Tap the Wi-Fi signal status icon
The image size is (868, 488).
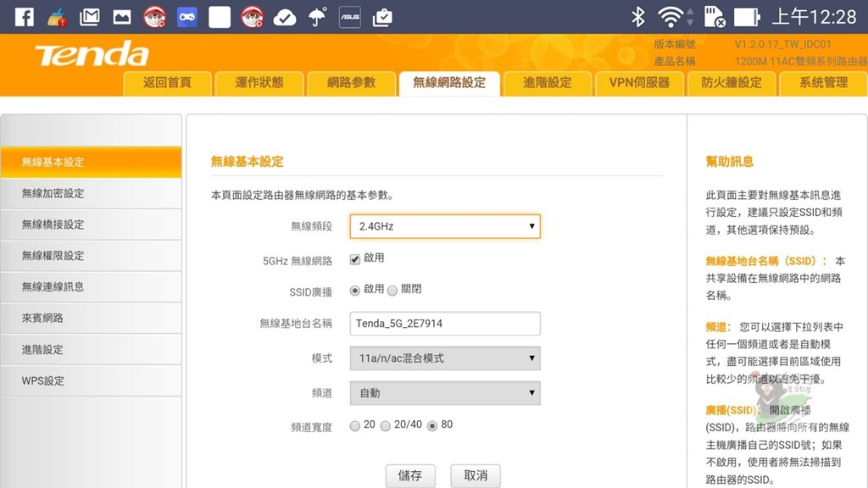point(671,17)
